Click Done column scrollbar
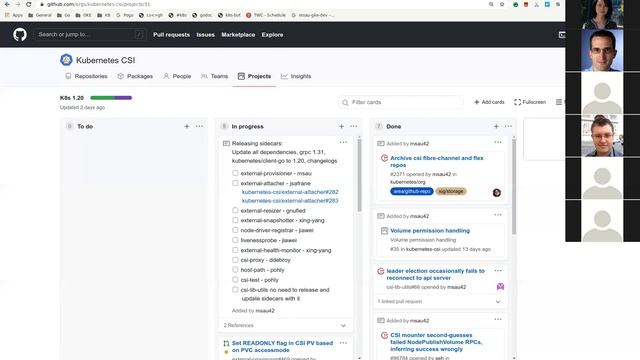 coord(514,187)
